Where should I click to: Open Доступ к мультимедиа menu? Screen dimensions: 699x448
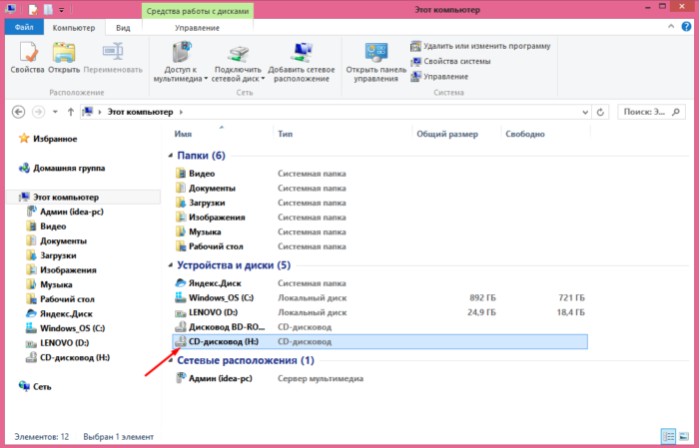(x=181, y=62)
